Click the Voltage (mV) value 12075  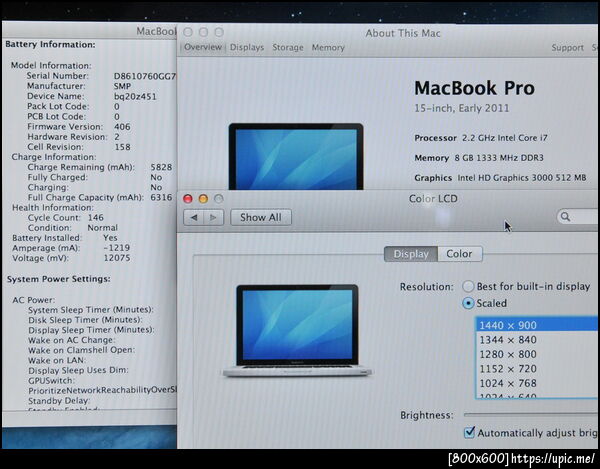pos(117,258)
